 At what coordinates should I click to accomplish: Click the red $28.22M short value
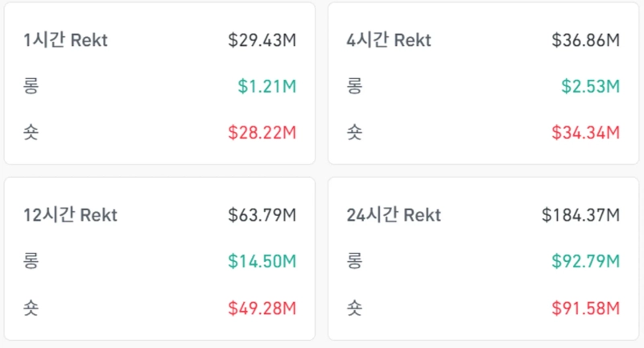pos(262,132)
